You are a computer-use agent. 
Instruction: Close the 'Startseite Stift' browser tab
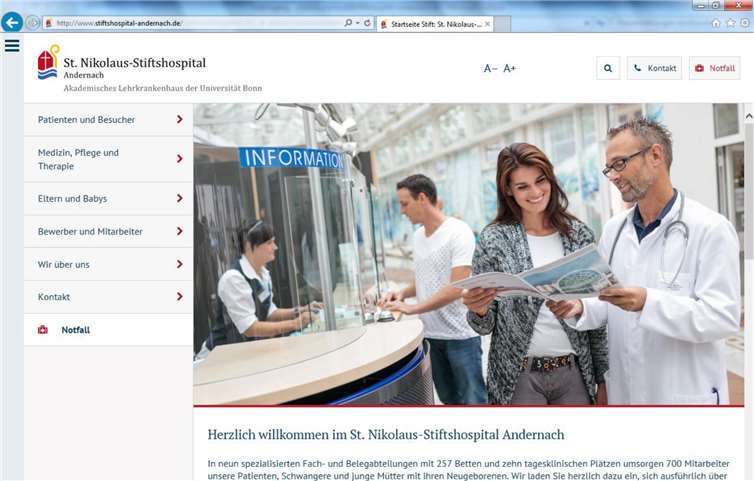tap(487, 24)
